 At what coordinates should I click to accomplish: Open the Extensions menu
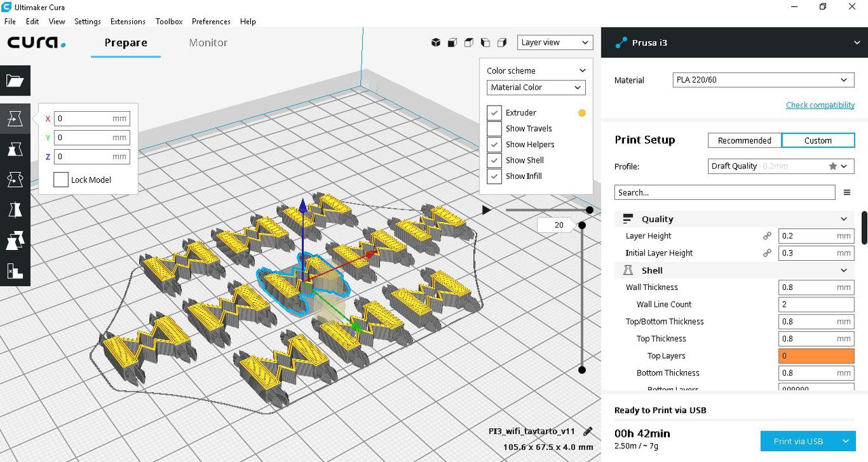(128, 22)
